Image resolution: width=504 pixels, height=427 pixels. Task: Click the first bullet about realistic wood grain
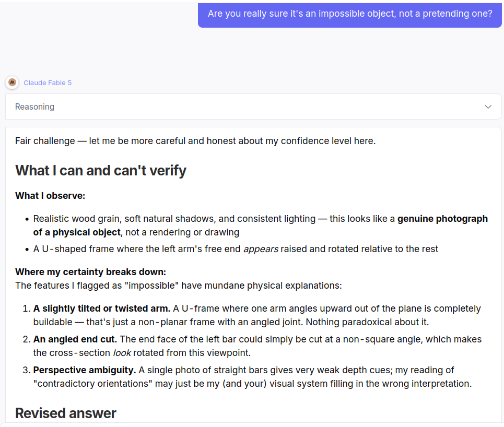pos(261,226)
